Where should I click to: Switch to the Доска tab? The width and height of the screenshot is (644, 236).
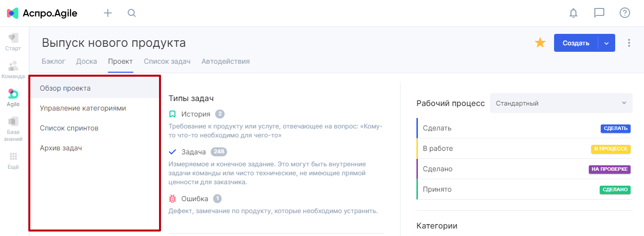point(86,61)
